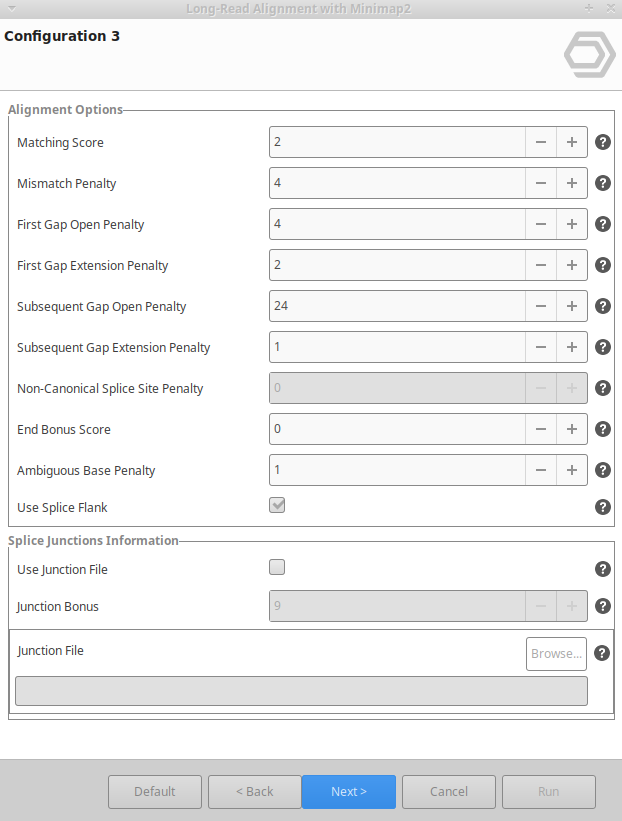Click the First Gap Extension Penalty field
Screen dimensions: 622x821
click(397, 265)
